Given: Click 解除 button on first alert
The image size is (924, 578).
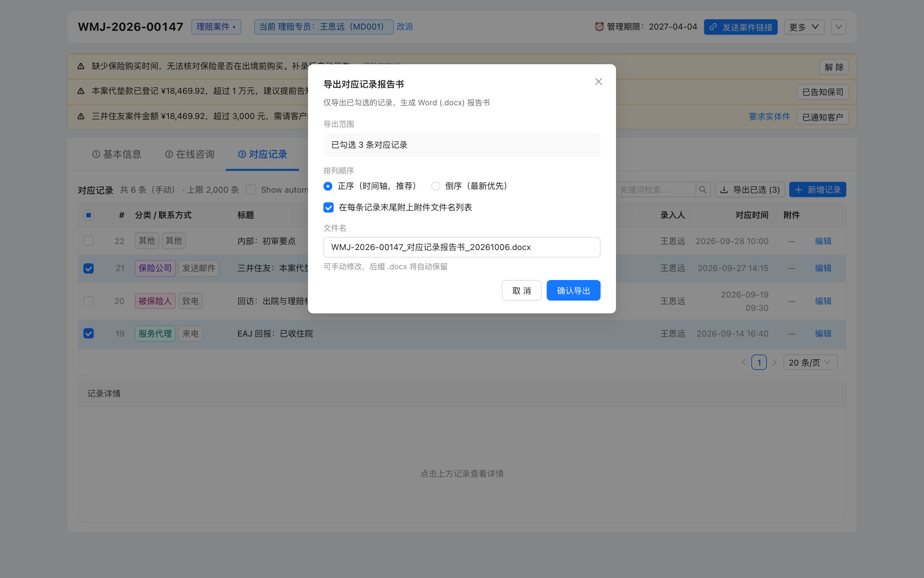Looking at the screenshot, I should tap(834, 67).
